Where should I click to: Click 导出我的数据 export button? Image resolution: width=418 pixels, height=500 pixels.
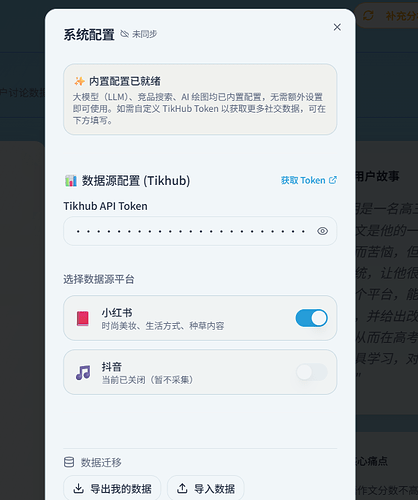point(112,489)
